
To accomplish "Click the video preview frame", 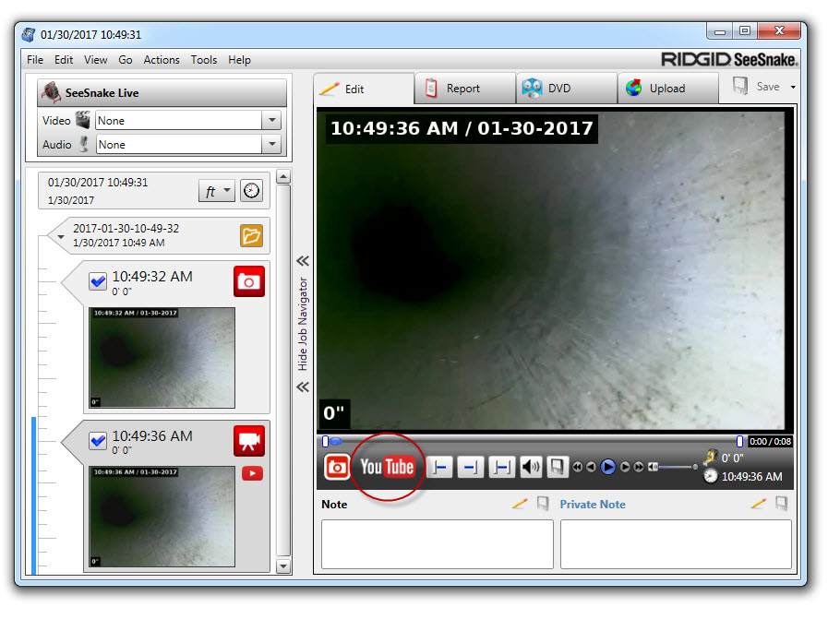I will pyautogui.click(x=555, y=269).
